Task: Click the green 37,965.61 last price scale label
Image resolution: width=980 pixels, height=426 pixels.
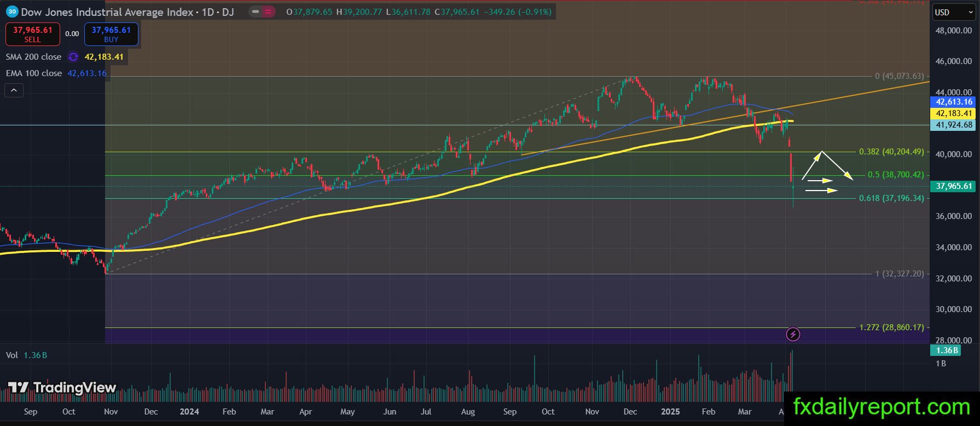Action: click(x=954, y=186)
